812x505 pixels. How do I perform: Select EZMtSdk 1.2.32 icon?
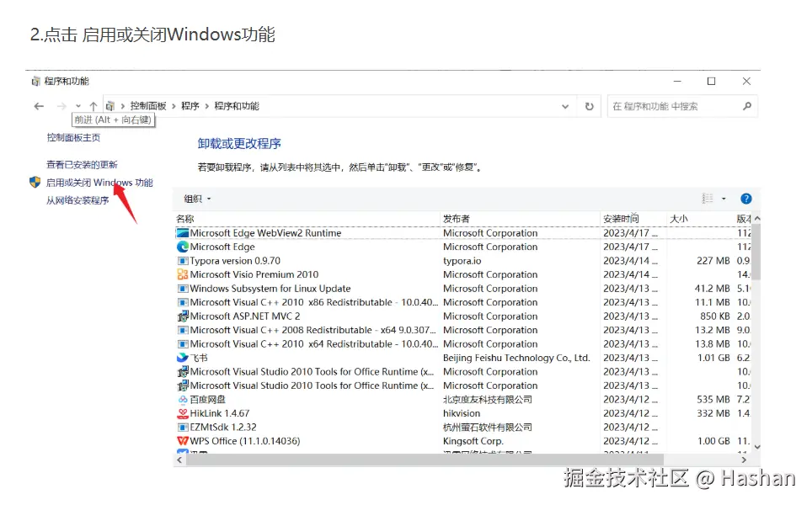(x=182, y=428)
